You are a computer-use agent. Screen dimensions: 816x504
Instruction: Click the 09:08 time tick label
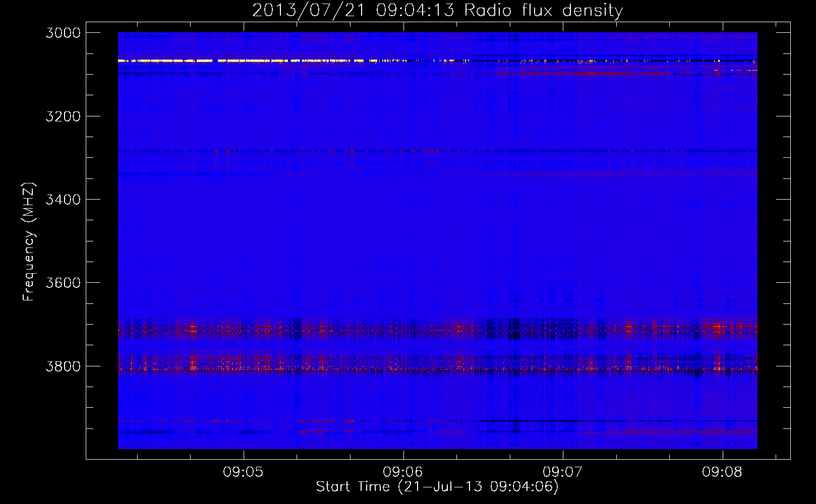722,472
